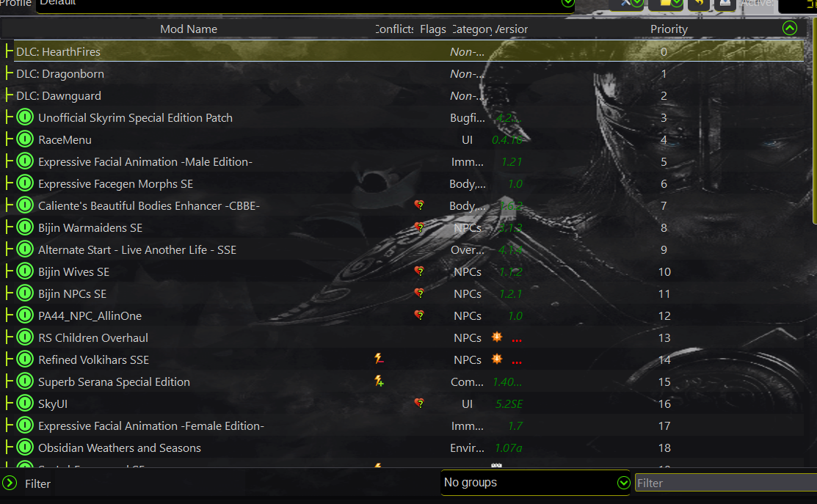Click the Non-... category of DLC: Dragonborn
Screen dimensions: 817x504
467,74
